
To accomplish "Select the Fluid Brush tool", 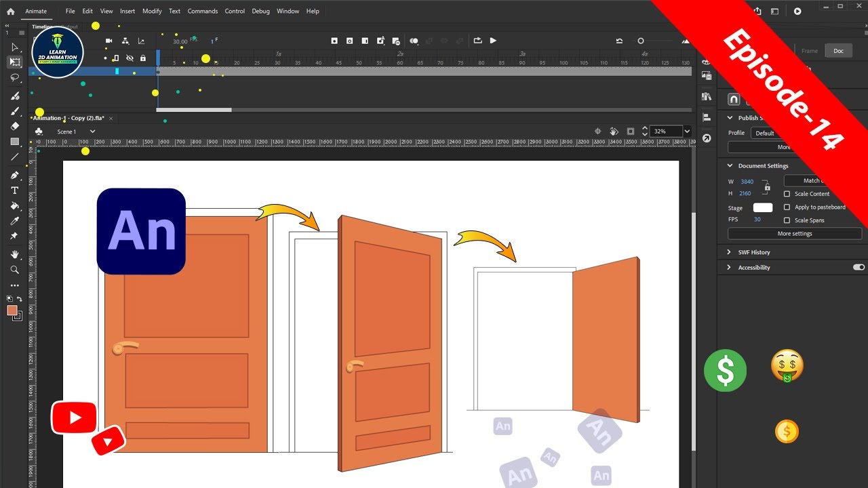I will [14, 97].
